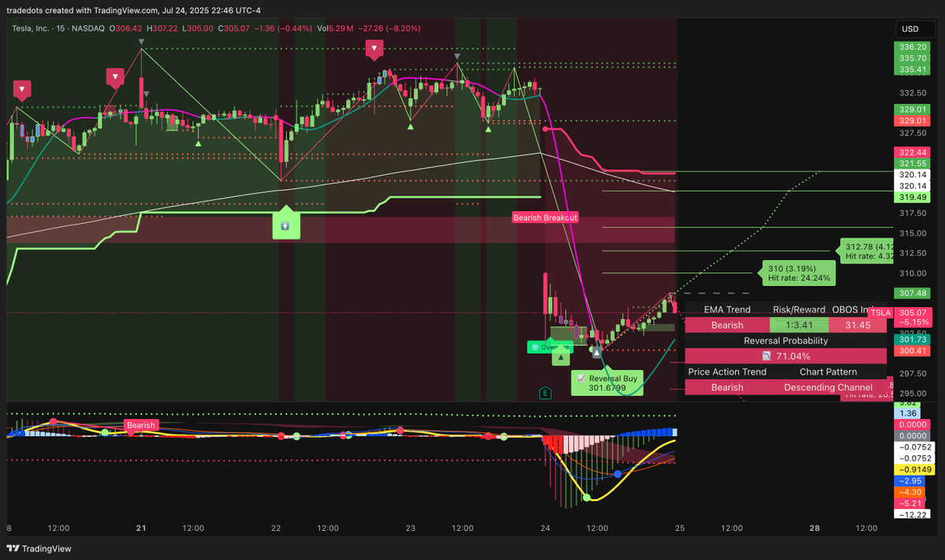Screen dimensions: 945x560
Task: Click date 28 on the time axis
Action: 814,528
